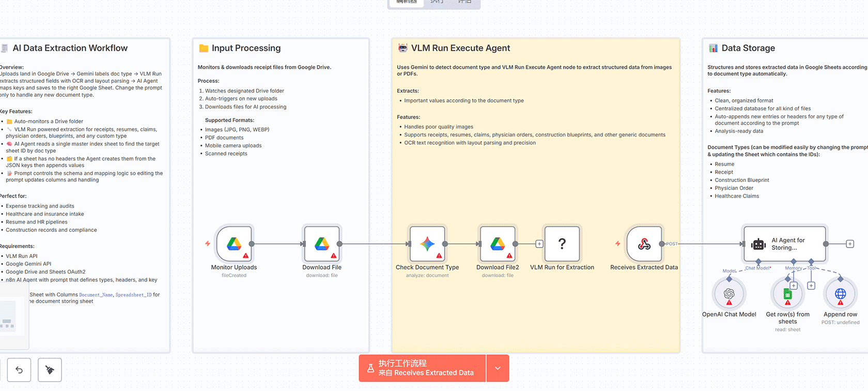Click the tidy up workflow broom icon

coord(50,370)
